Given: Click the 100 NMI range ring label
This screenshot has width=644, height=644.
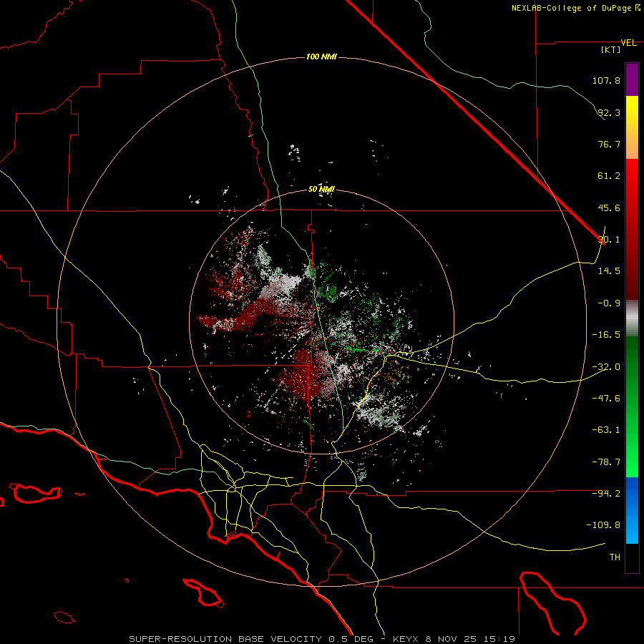Looking at the screenshot, I should [321, 57].
